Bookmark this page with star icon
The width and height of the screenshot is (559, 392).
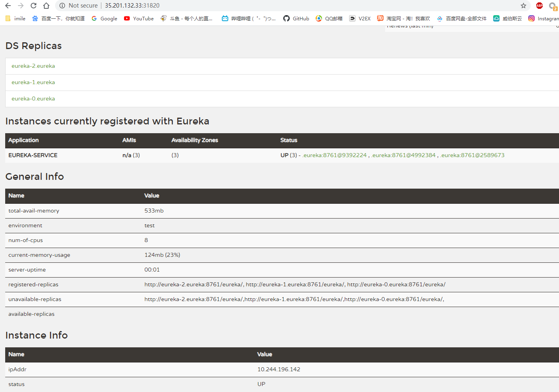(523, 6)
